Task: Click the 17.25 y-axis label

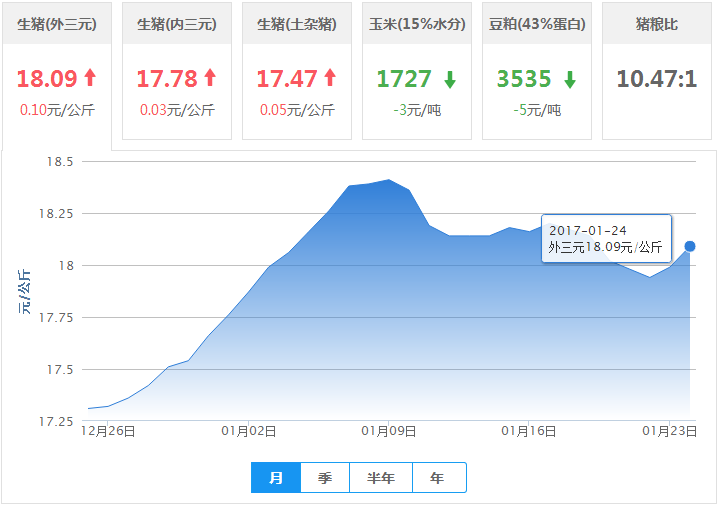Action: (x=56, y=421)
